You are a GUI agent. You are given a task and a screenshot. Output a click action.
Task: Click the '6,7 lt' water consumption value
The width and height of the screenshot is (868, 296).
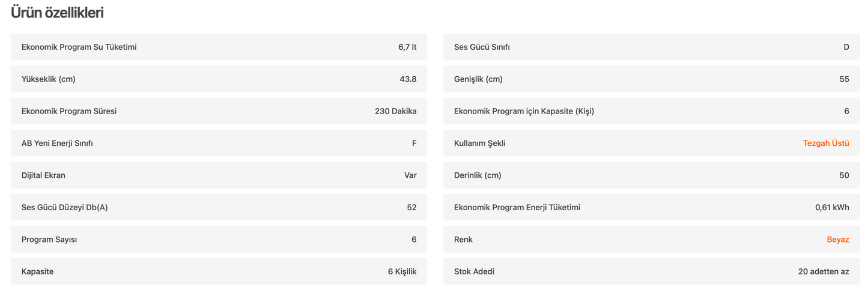click(x=407, y=47)
